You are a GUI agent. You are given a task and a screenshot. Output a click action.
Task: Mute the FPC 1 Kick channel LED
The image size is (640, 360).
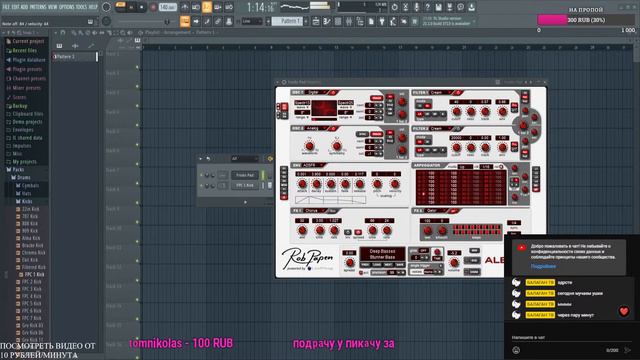point(201,186)
